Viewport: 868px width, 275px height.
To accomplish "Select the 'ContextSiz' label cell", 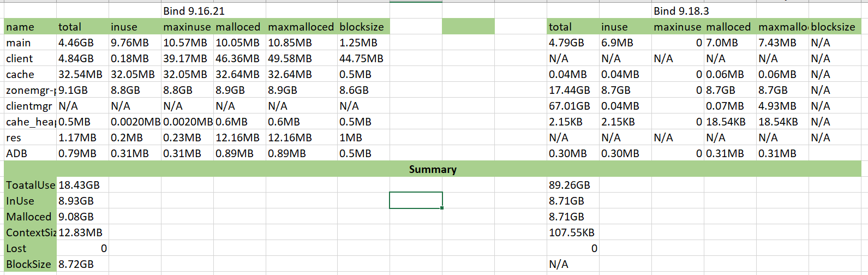I will point(30,232).
